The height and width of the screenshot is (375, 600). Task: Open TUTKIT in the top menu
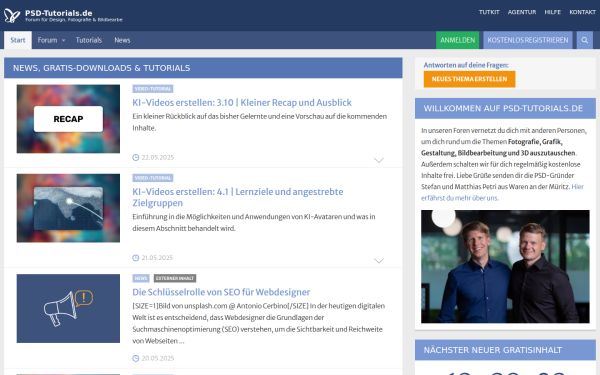pos(489,12)
